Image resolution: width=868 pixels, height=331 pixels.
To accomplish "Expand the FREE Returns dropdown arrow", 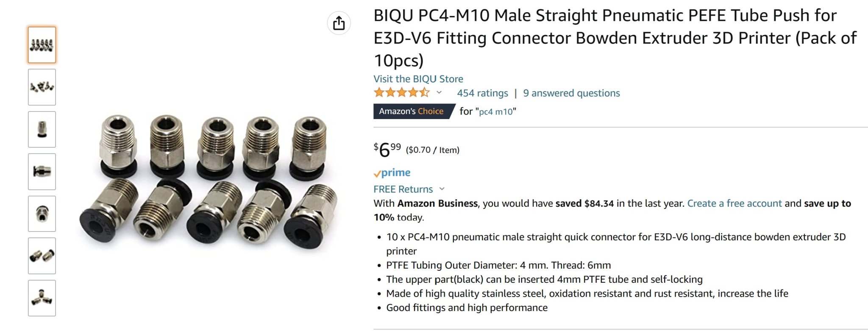I will click(442, 189).
